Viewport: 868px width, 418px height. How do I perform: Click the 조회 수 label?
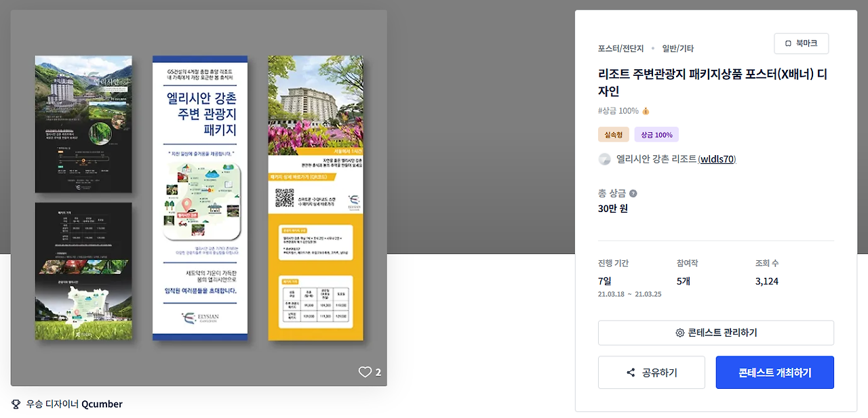point(767,264)
